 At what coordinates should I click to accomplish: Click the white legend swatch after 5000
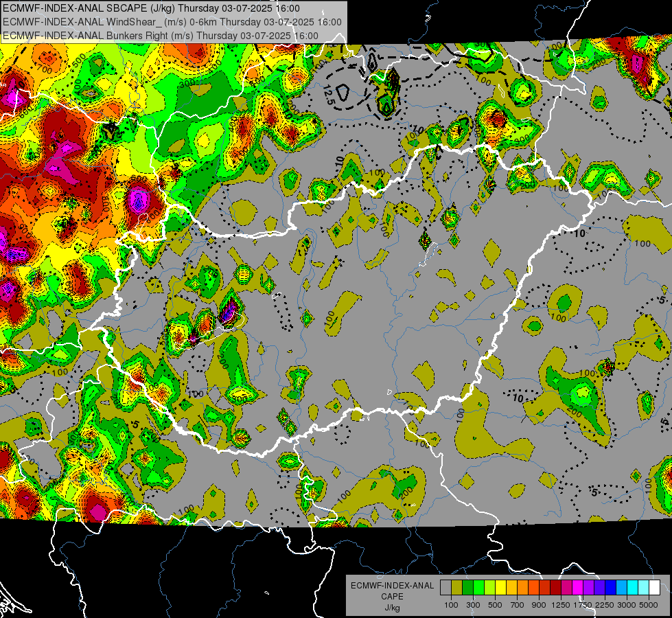pos(654,587)
